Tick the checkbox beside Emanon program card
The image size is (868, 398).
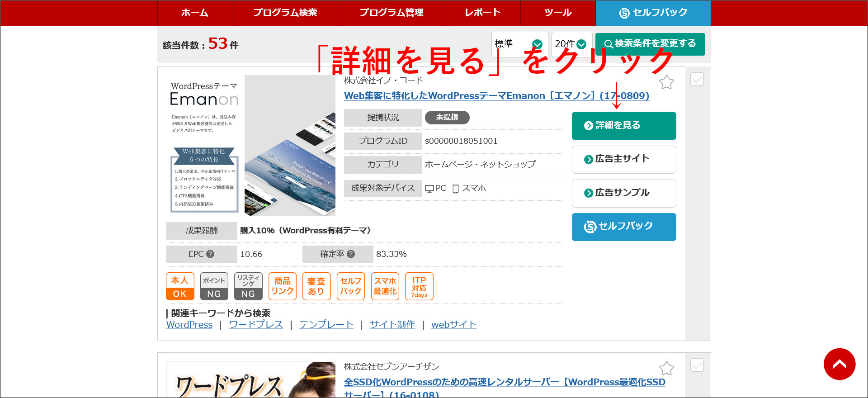tap(697, 79)
